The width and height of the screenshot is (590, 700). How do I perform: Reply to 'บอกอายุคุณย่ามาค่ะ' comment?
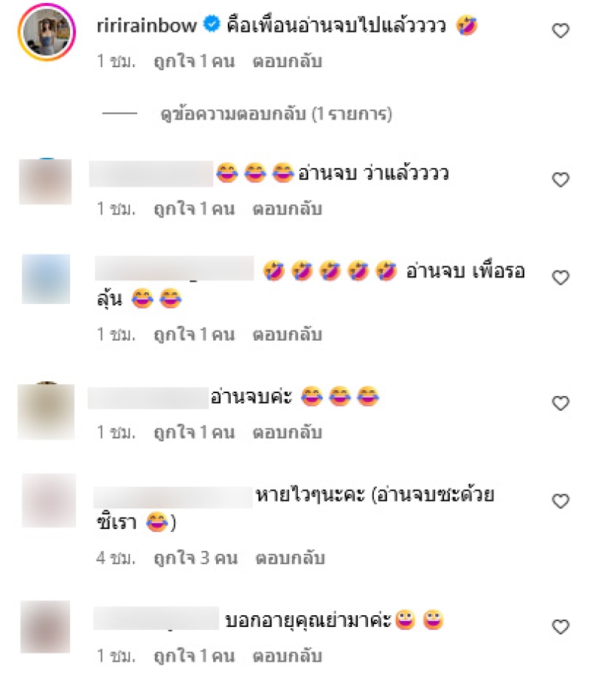pos(288,656)
